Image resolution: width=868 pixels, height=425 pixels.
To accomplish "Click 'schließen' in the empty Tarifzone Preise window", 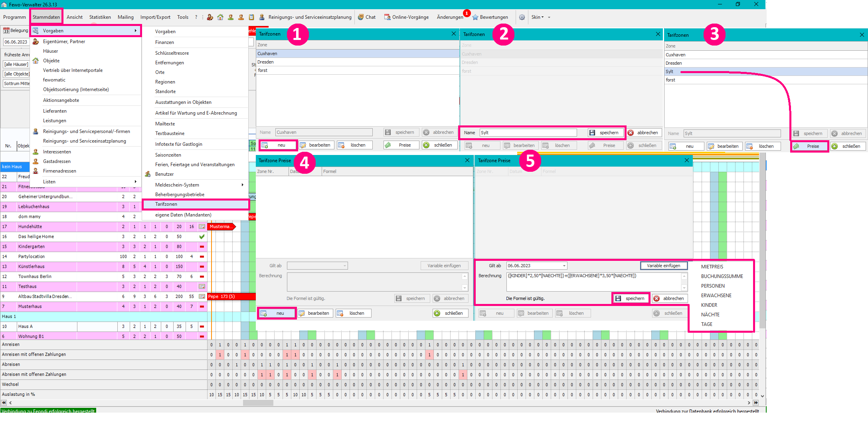I will click(x=451, y=313).
